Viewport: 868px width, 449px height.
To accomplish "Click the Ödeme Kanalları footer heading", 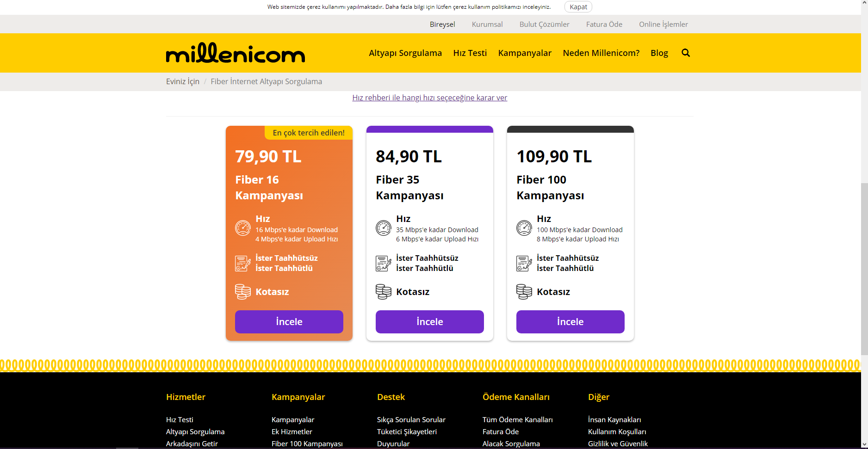I will pyautogui.click(x=516, y=397).
